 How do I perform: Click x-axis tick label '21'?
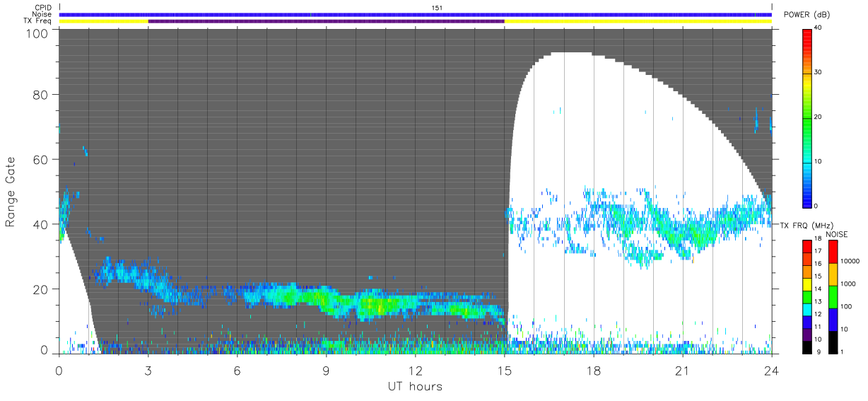(682, 371)
